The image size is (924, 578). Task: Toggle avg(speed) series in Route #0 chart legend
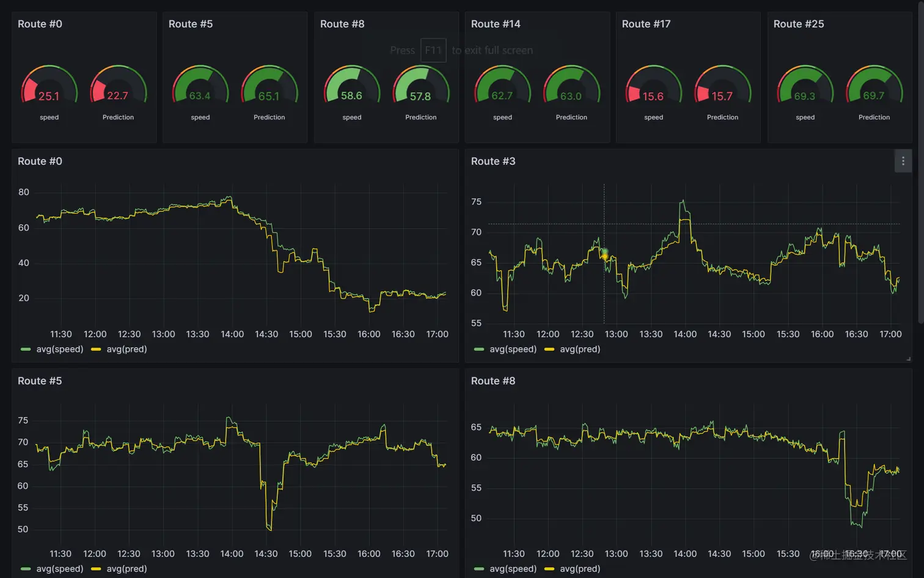[59, 349]
